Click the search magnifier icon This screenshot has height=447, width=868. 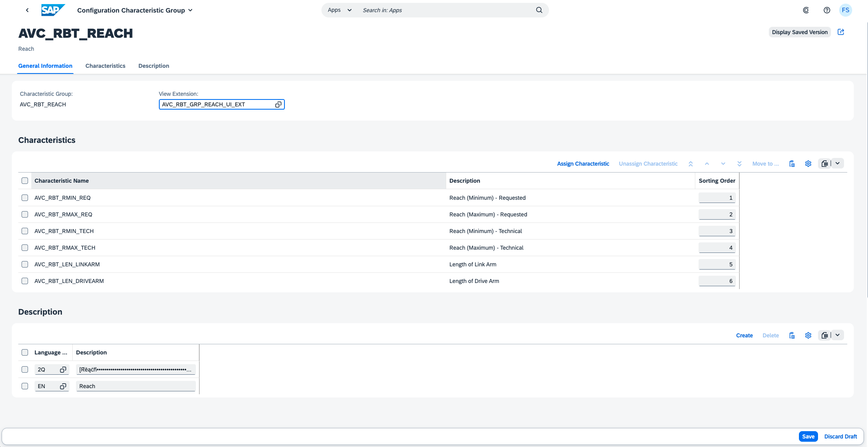point(539,10)
